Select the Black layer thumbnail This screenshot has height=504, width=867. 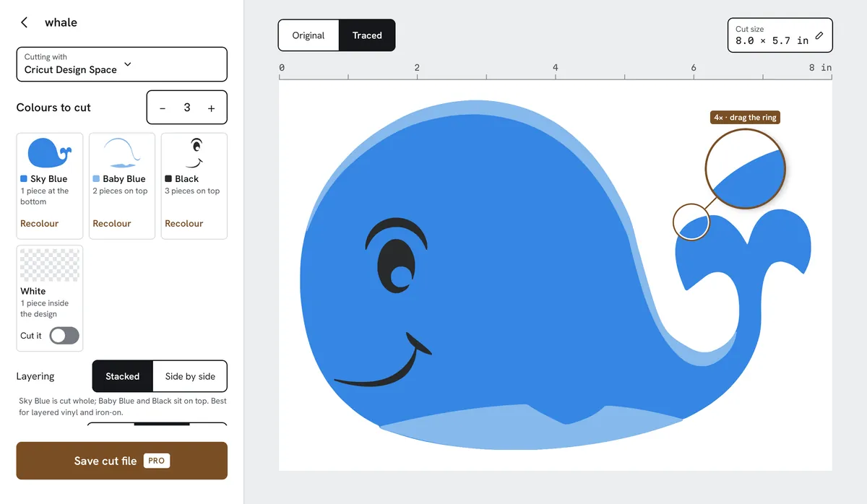tap(194, 152)
